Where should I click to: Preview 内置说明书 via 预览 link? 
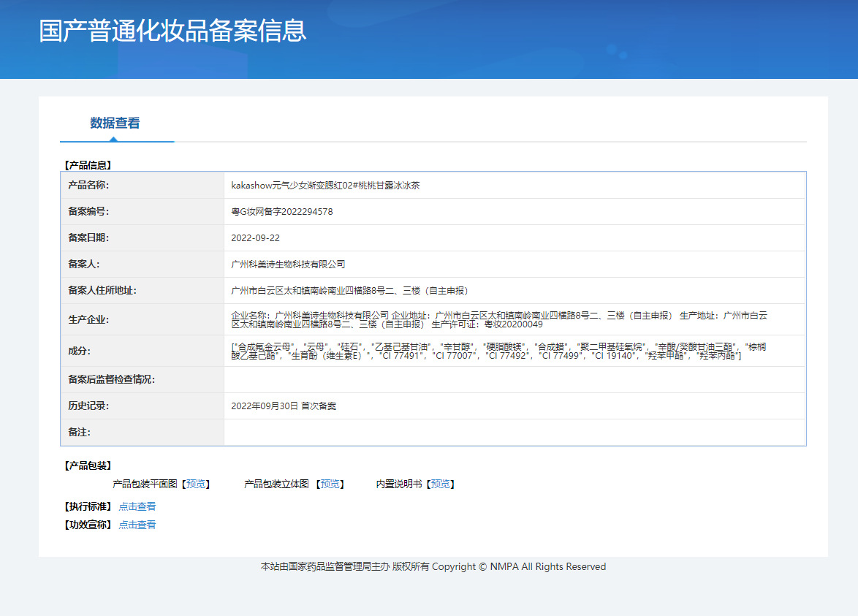click(441, 484)
